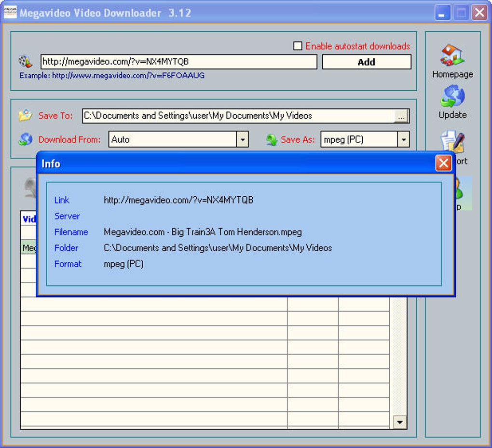Click the Save To path field
Image resolution: width=492 pixels, height=448 pixels.
(x=238, y=116)
